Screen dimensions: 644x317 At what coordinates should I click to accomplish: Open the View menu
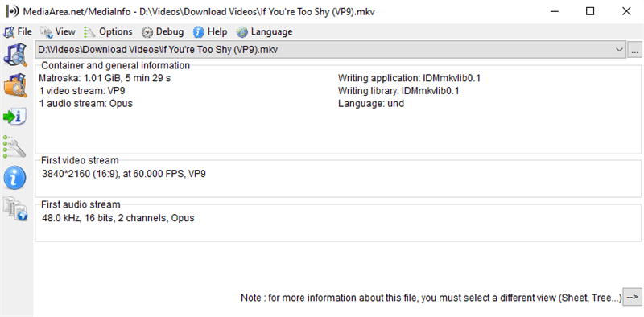[x=58, y=31]
